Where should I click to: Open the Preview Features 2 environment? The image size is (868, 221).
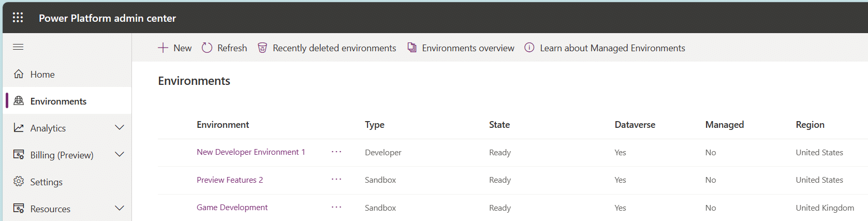(x=229, y=180)
